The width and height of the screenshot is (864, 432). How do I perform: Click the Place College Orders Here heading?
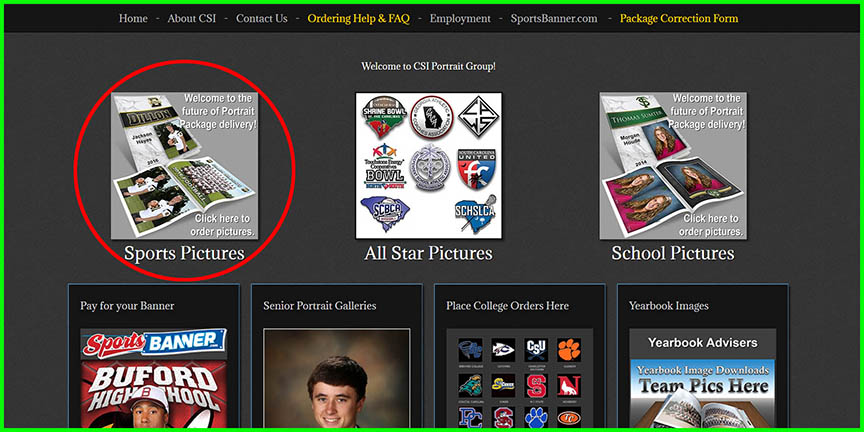click(x=507, y=305)
